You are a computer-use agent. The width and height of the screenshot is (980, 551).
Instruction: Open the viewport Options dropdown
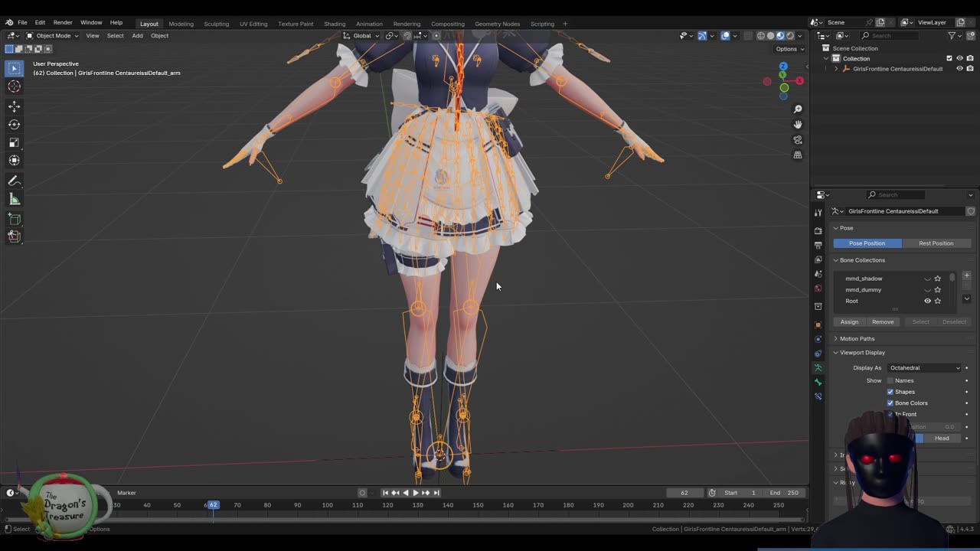[x=790, y=49]
